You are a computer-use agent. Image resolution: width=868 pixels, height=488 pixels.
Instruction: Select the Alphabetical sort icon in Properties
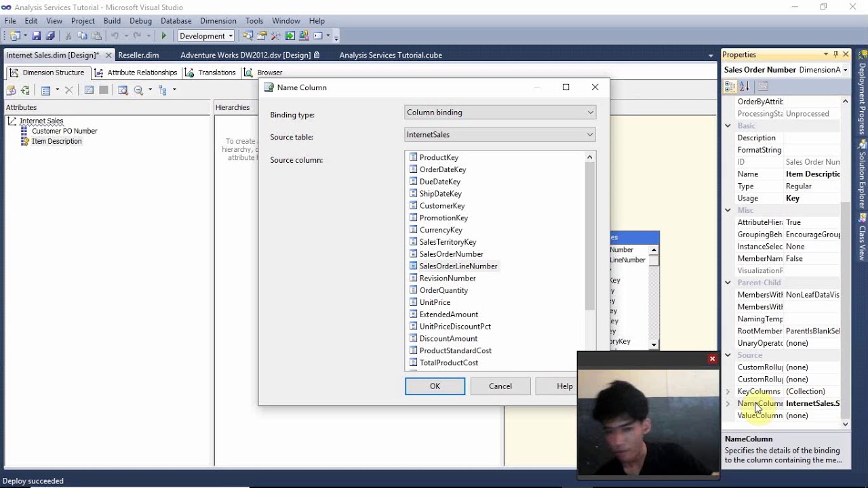click(744, 86)
